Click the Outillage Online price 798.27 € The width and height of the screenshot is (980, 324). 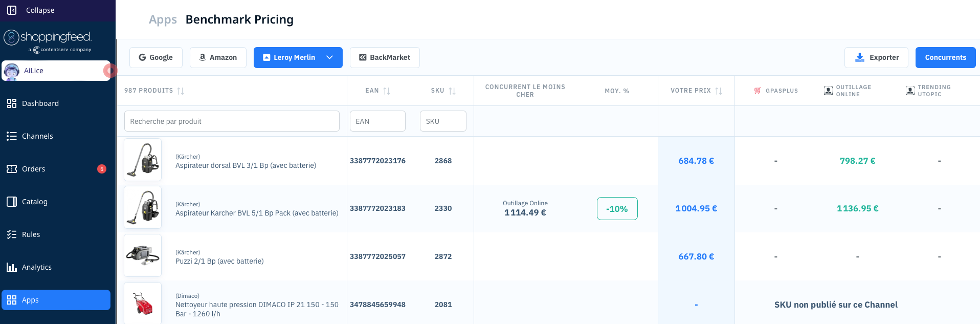(857, 161)
